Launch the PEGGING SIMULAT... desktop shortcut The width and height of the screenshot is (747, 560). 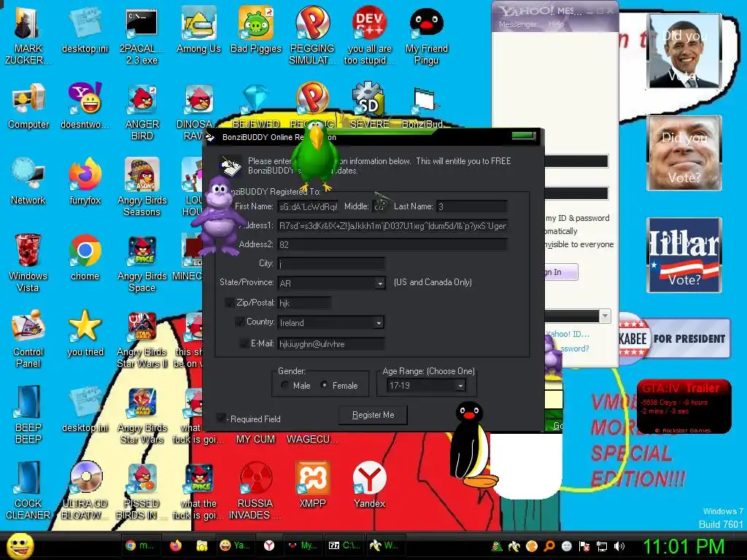[312, 35]
